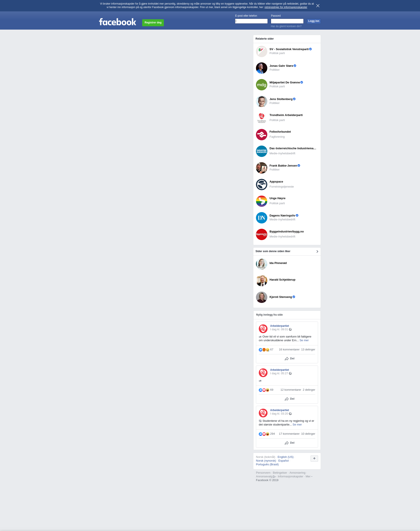
Task: Click the green 'Registrer deg' button
Action: click(x=153, y=23)
